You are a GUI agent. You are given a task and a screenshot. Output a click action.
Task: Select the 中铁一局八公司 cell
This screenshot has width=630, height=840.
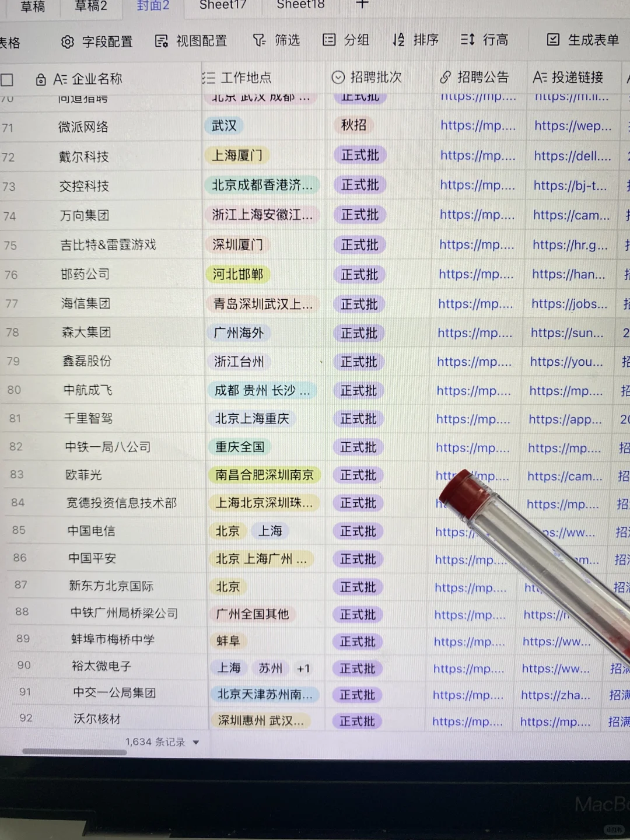(x=108, y=447)
